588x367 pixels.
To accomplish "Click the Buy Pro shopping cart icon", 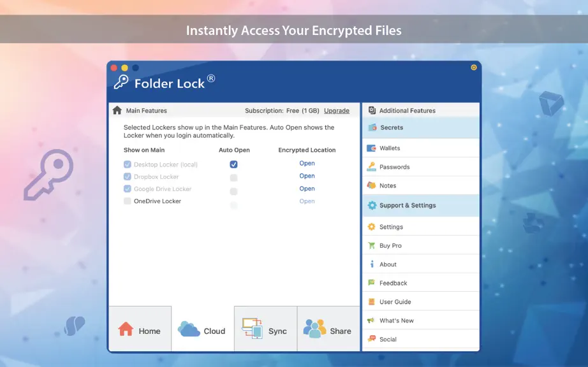I will [x=371, y=245].
